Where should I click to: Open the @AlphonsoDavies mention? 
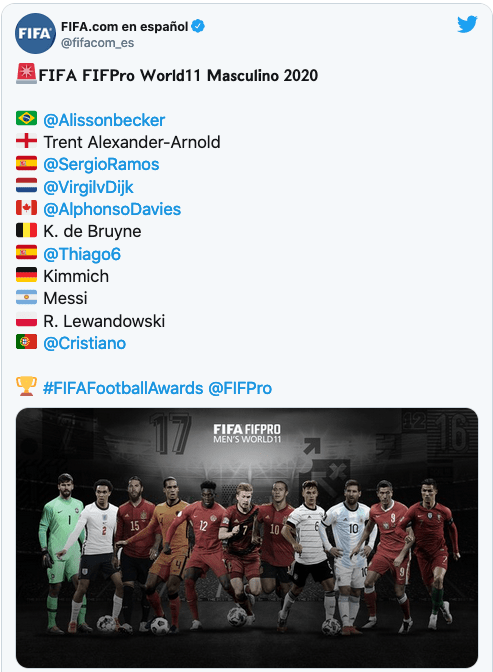point(112,210)
